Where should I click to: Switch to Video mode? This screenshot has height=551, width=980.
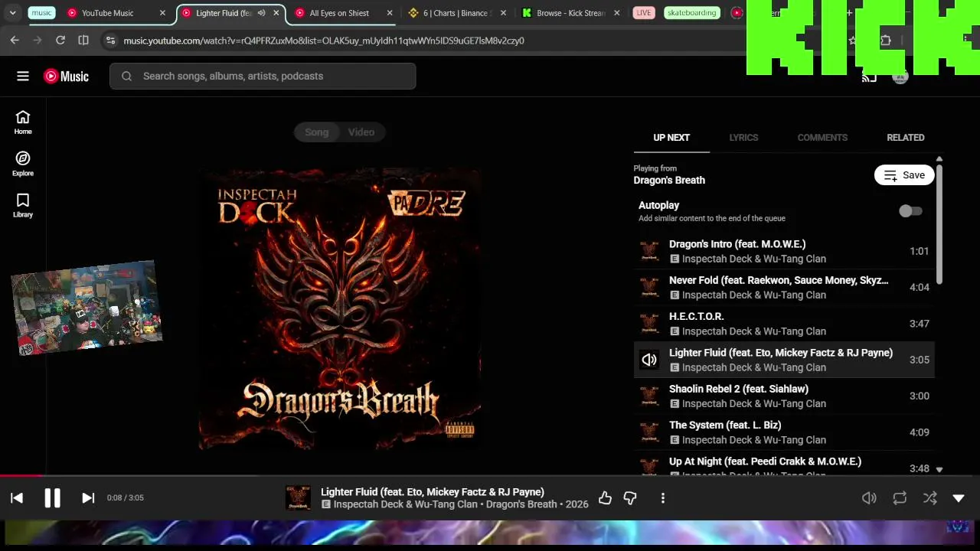[361, 132]
